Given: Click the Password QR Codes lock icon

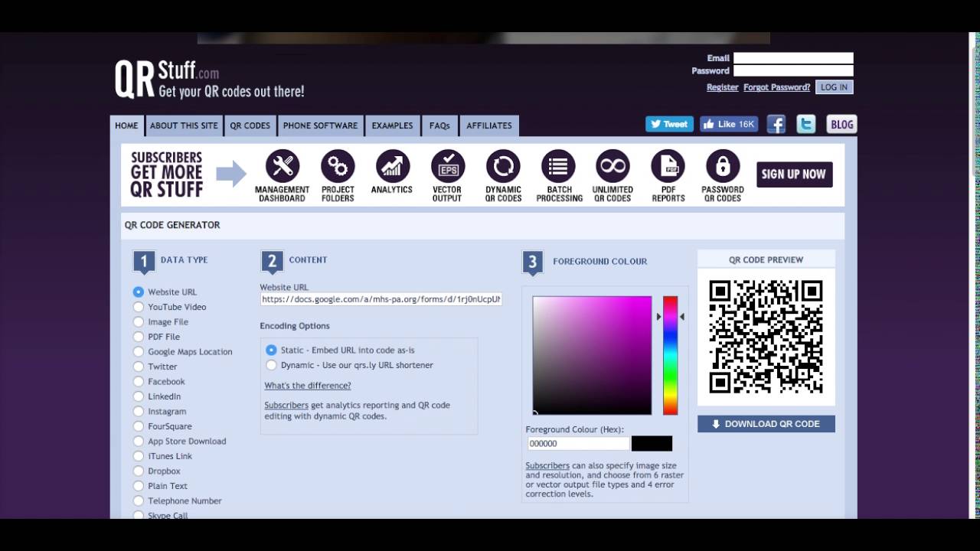Looking at the screenshot, I should click(x=723, y=166).
